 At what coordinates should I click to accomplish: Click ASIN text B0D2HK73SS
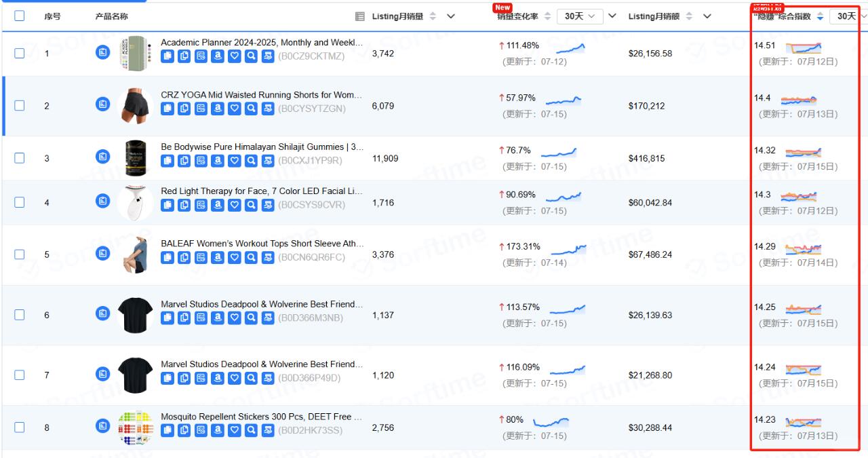(310, 430)
